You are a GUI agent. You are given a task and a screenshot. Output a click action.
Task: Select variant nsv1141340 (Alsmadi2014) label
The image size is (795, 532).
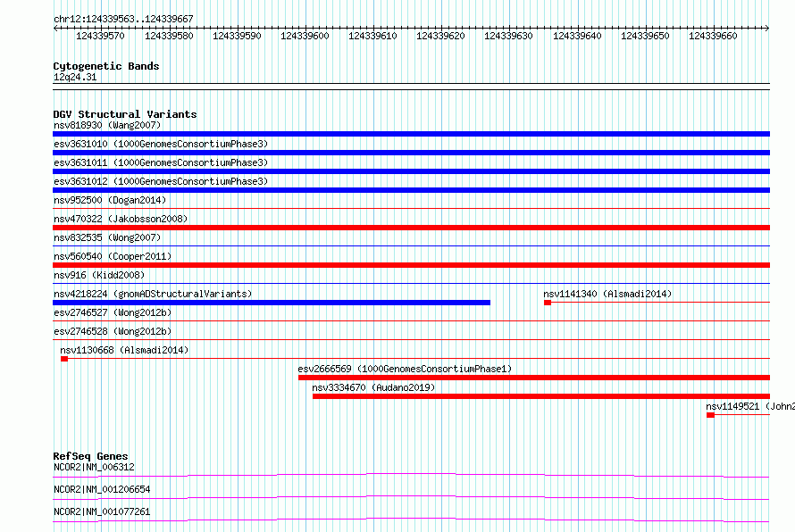(x=607, y=294)
